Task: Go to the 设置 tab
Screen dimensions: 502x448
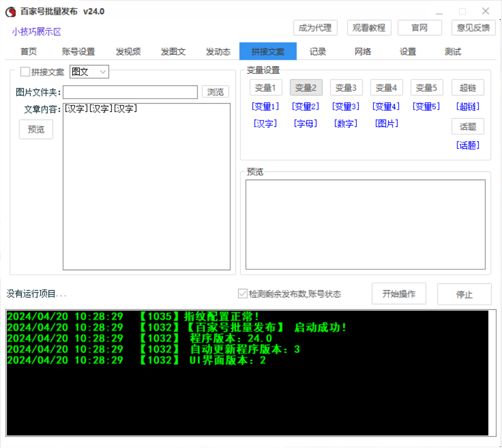Action: pyautogui.click(x=407, y=51)
